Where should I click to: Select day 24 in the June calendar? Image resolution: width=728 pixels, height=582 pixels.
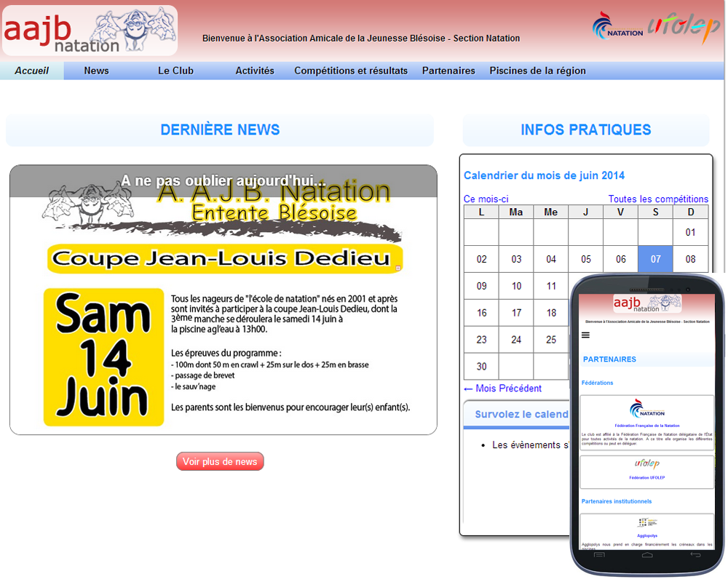516,340
